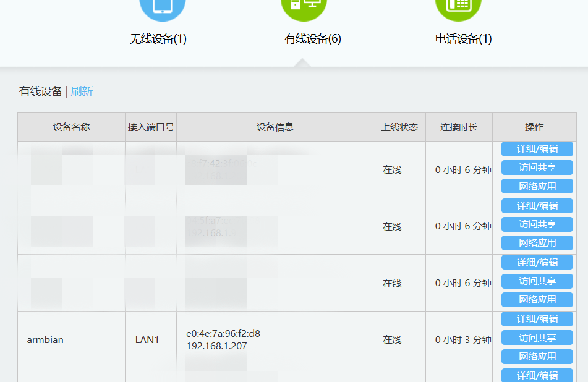
Task: Open 网络应用 for the armbian device
Action: (537, 357)
